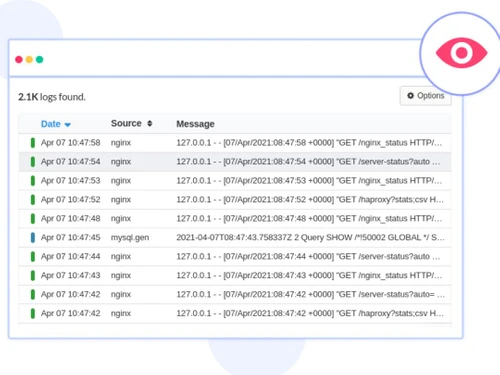The height and width of the screenshot is (375, 500).
Task: Sort by the Source column header
Action: [126, 123]
